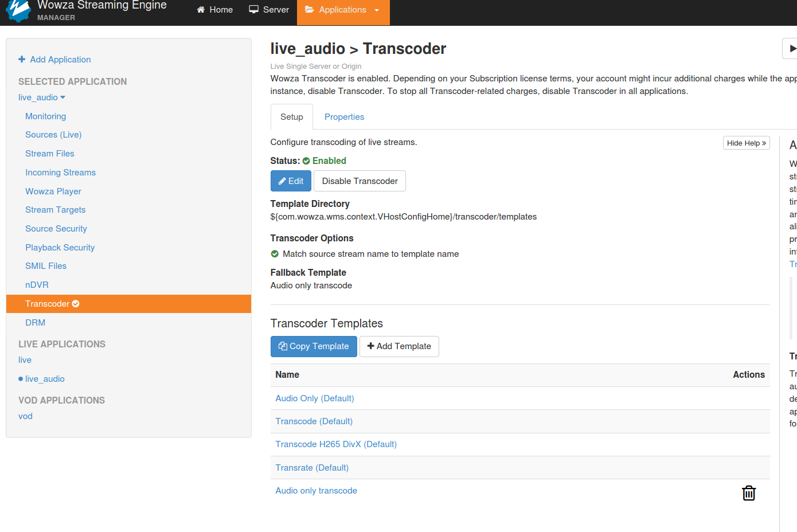Viewport: 797px width, 532px height.
Task: Expand the live_audio application selector
Action: pos(42,97)
